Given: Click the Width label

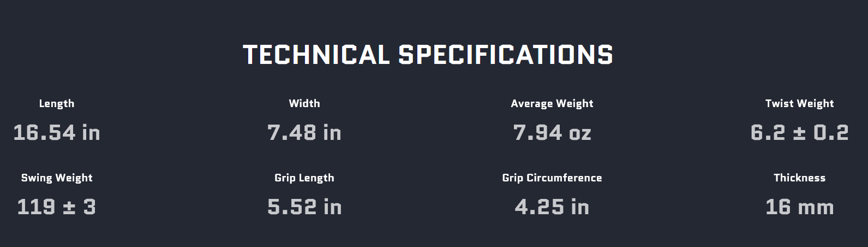Looking at the screenshot, I should [x=304, y=103].
